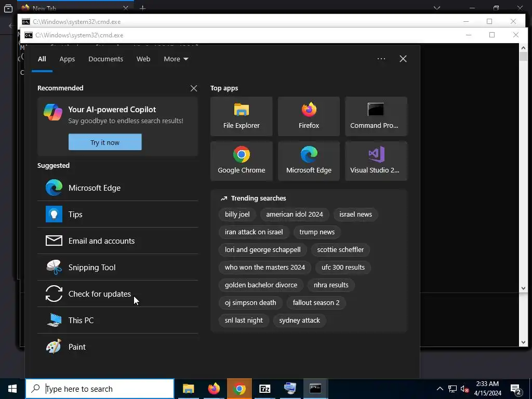Switch to the Documents search tab
The height and width of the screenshot is (399, 532).
pos(105,59)
